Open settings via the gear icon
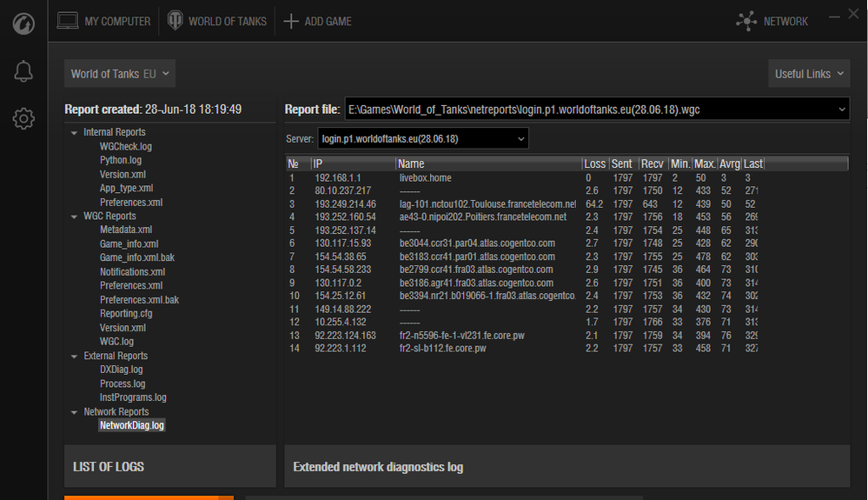Screen dimensions: 868x500 [23, 119]
